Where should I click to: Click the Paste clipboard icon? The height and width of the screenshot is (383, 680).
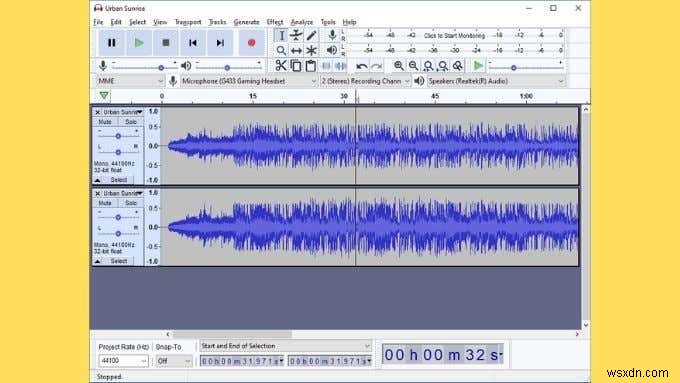tap(311, 65)
